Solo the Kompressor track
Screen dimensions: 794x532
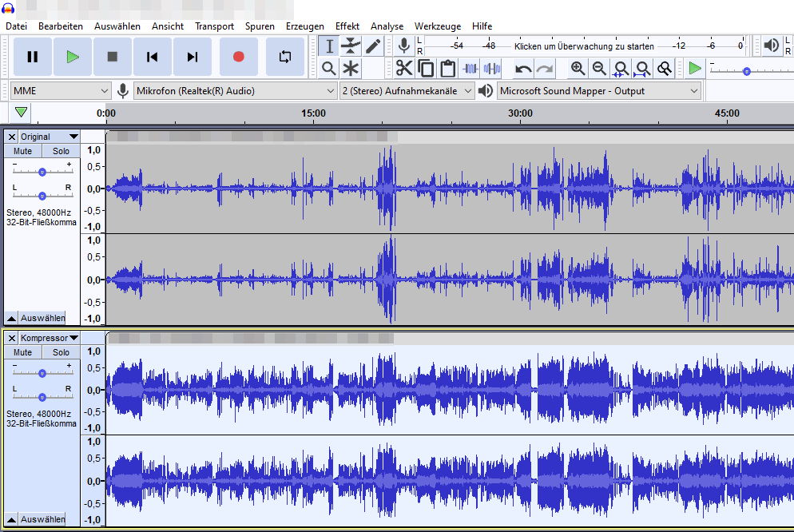(61, 352)
